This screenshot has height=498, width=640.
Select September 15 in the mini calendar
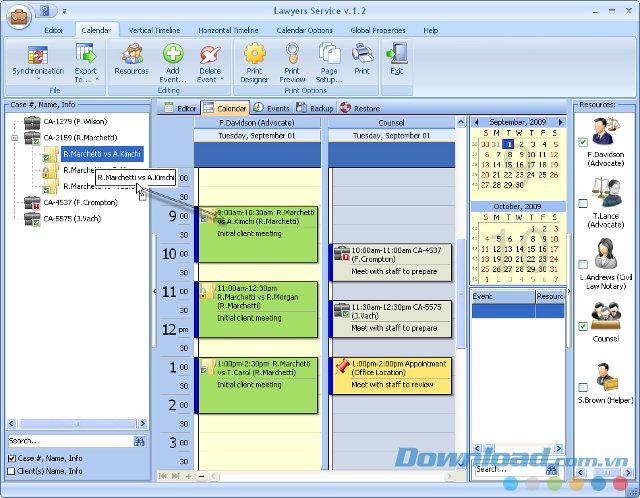tap(507, 165)
